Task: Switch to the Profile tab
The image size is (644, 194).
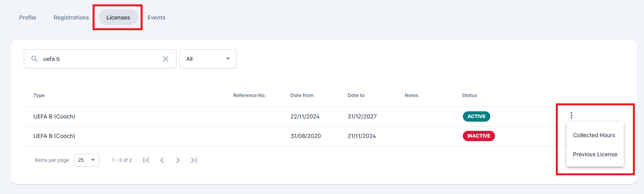Action: [x=27, y=17]
